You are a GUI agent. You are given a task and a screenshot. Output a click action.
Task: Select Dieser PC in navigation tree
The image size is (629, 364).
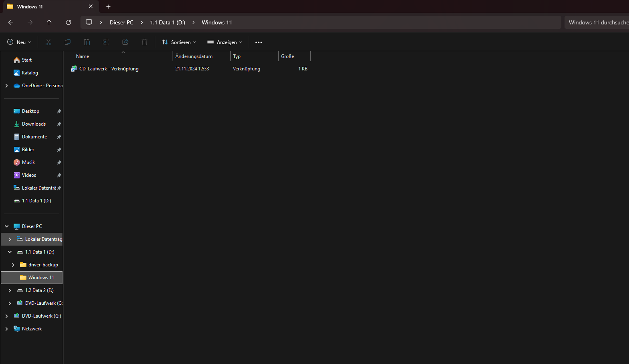coord(32,226)
